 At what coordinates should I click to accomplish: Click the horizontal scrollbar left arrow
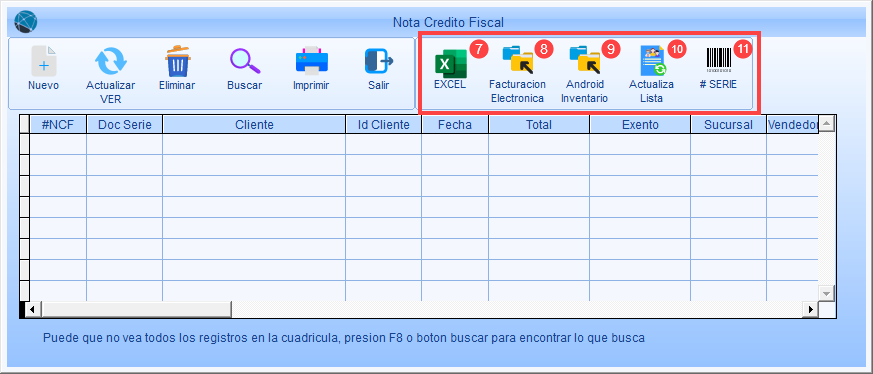click(33, 309)
